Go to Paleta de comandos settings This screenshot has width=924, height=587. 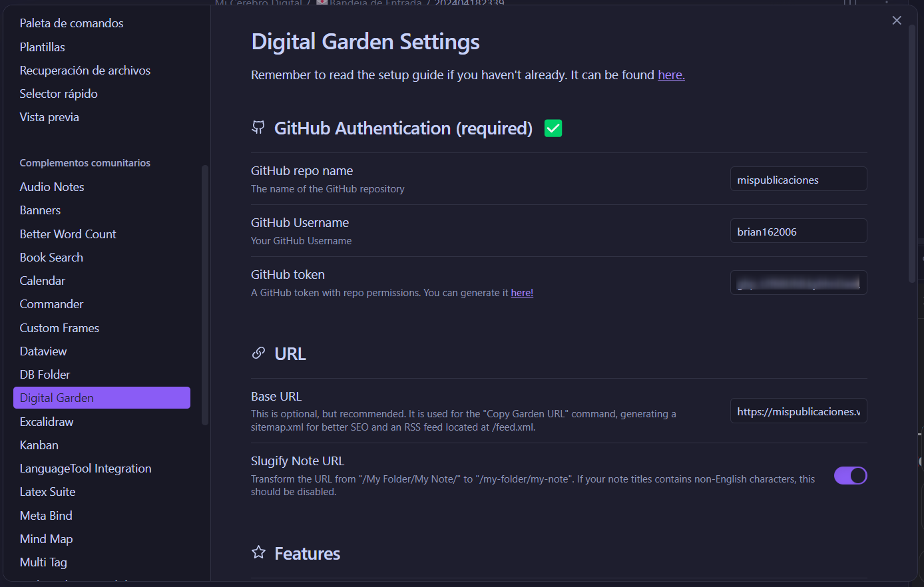coord(71,23)
